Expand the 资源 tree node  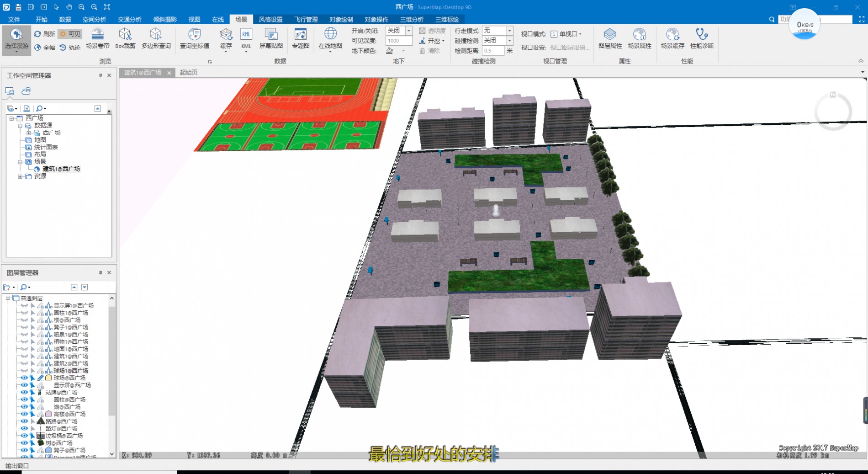[x=20, y=176]
